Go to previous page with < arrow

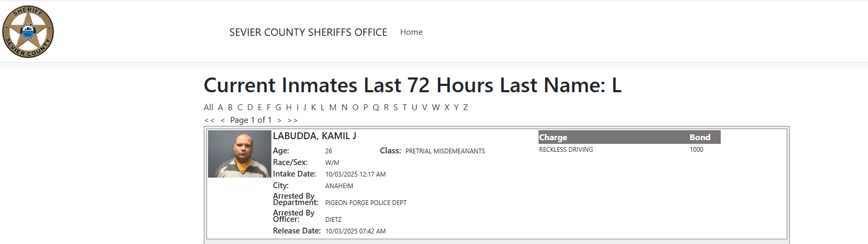[223, 120]
